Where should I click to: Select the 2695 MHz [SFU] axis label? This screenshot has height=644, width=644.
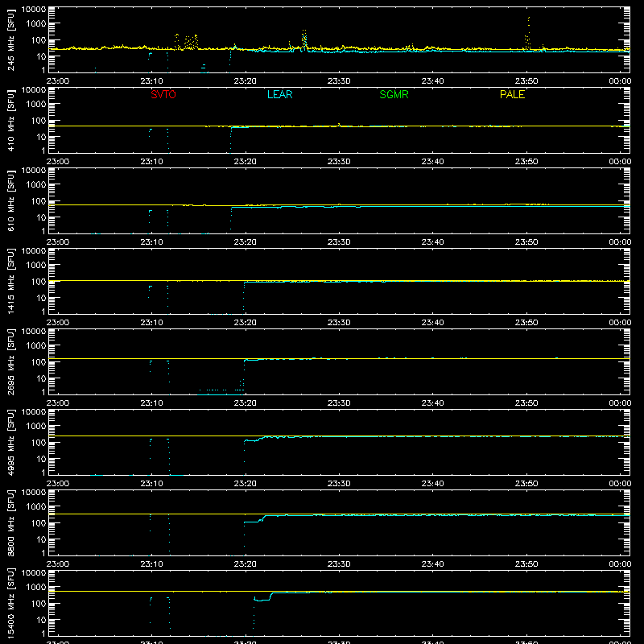point(10,361)
